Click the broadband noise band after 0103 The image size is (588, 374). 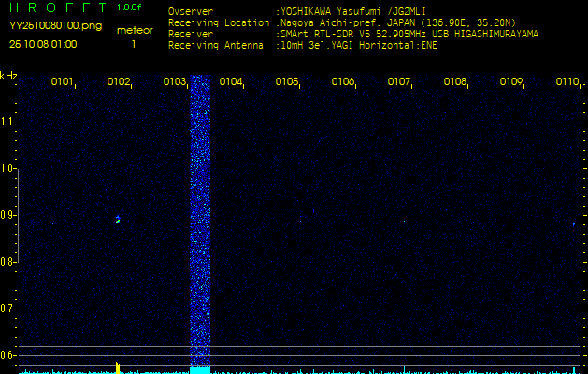click(200, 220)
